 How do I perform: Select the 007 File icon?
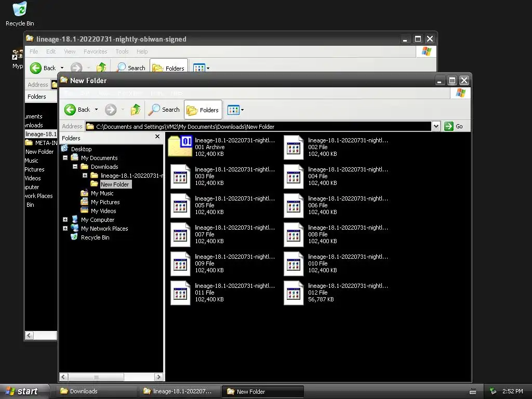(180, 235)
